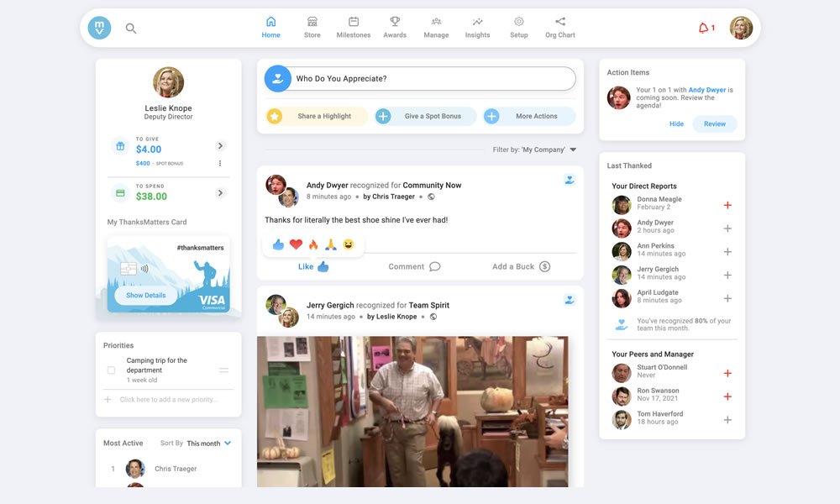Expand the To Give balance arrow
This screenshot has height=504, width=840.
click(220, 146)
